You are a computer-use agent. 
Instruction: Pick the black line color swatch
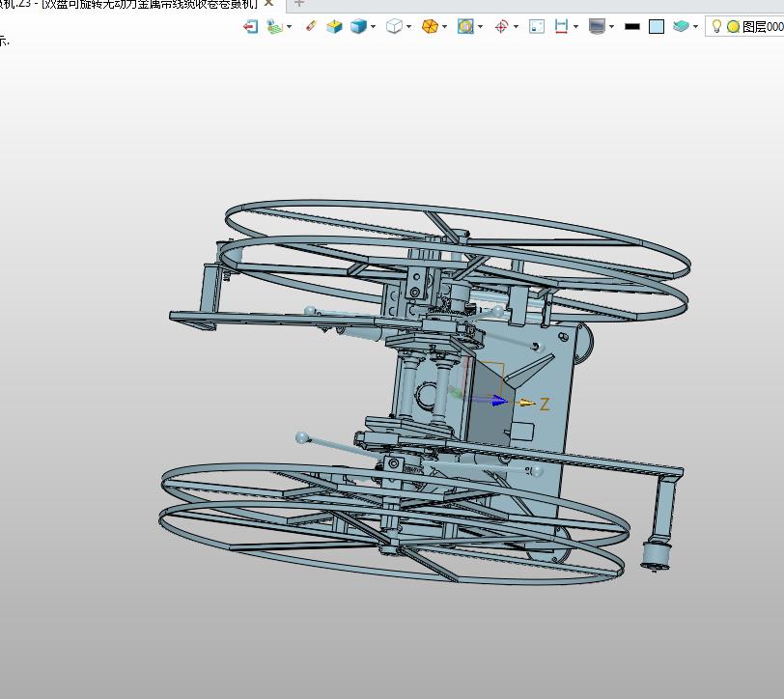pyautogui.click(x=632, y=27)
